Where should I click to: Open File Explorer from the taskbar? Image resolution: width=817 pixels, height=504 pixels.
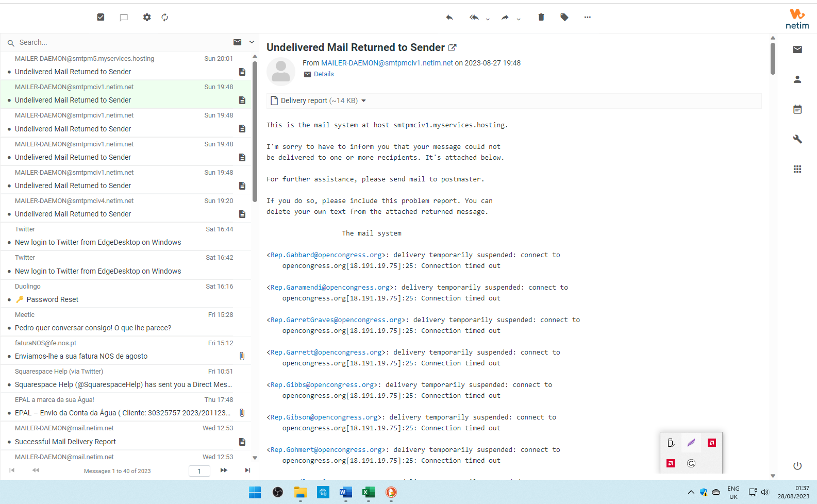pos(301,492)
